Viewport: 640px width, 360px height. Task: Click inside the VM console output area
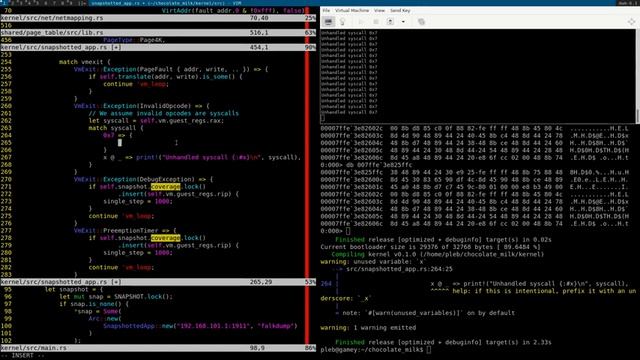point(478,76)
